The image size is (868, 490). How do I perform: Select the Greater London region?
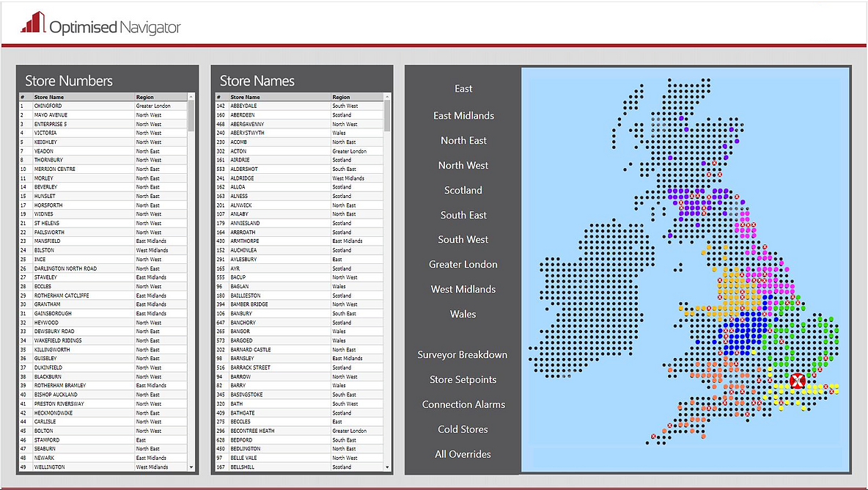[x=463, y=264]
